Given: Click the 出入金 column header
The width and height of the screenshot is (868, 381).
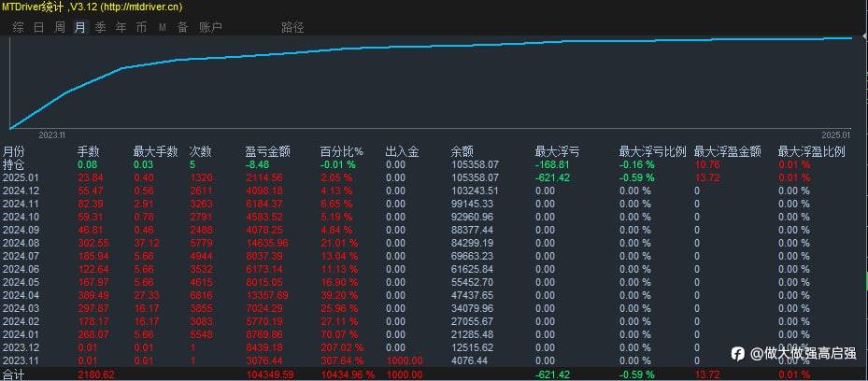Looking at the screenshot, I should point(402,151).
